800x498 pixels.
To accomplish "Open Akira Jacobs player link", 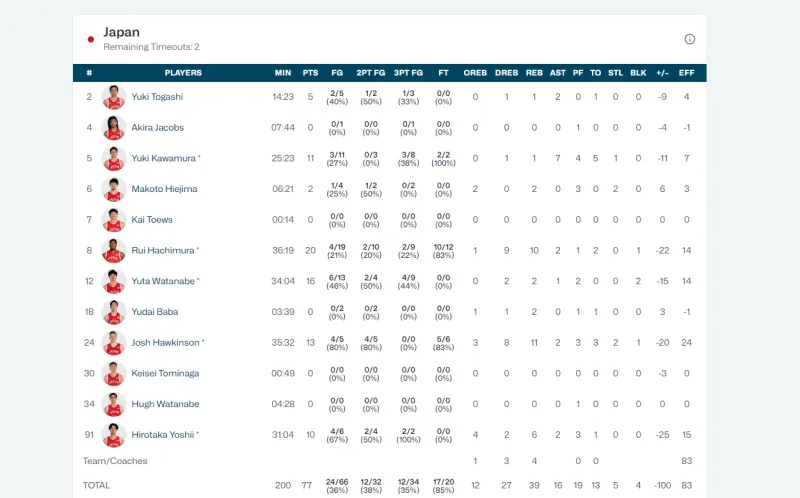I will (x=158, y=128).
